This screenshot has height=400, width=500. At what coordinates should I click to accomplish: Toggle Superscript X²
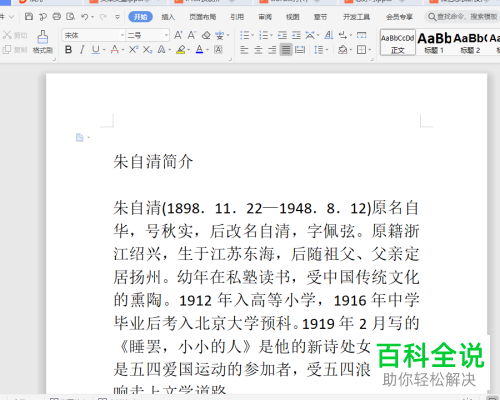pyautogui.click(x=133, y=50)
